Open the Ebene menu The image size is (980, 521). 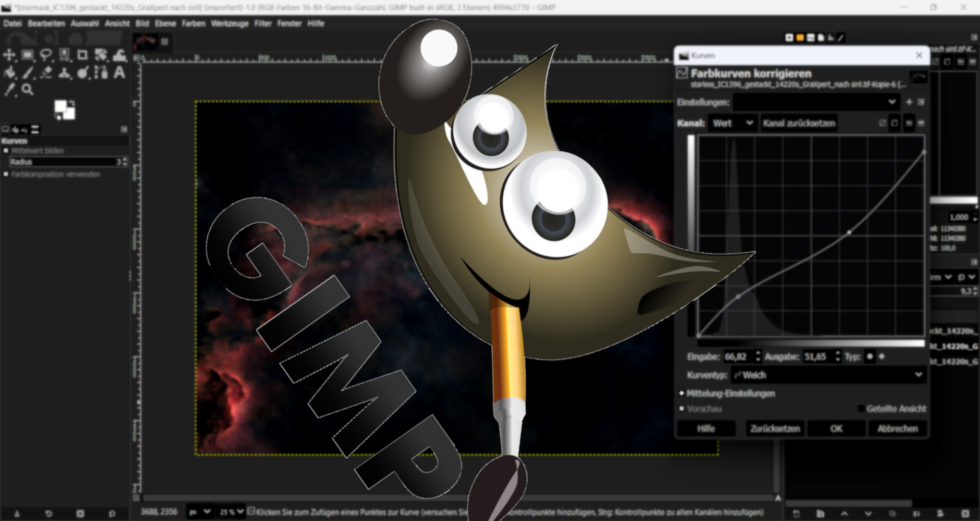pos(165,23)
